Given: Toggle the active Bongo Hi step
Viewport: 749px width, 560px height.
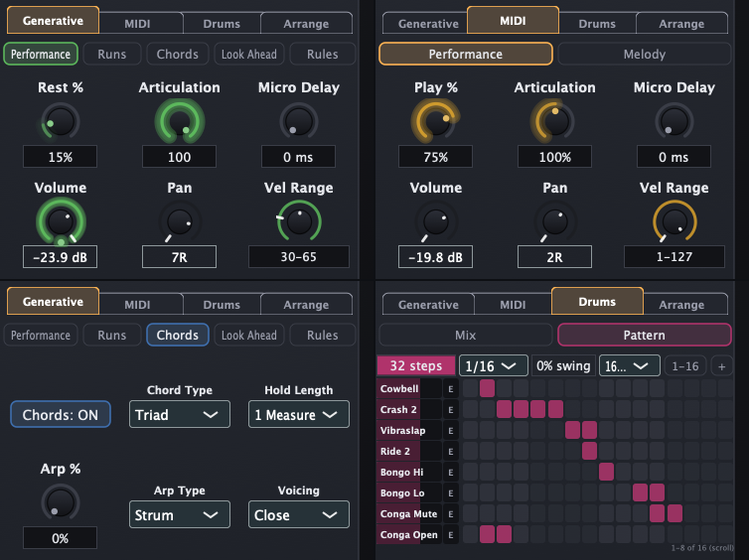Looking at the screenshot, I should [606, 473].
